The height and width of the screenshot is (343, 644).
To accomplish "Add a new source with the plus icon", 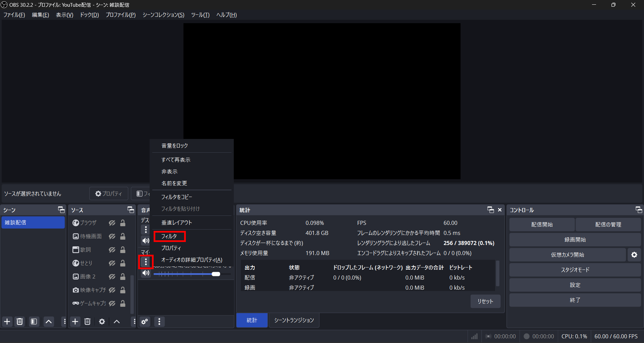I will tap(75, 322).
